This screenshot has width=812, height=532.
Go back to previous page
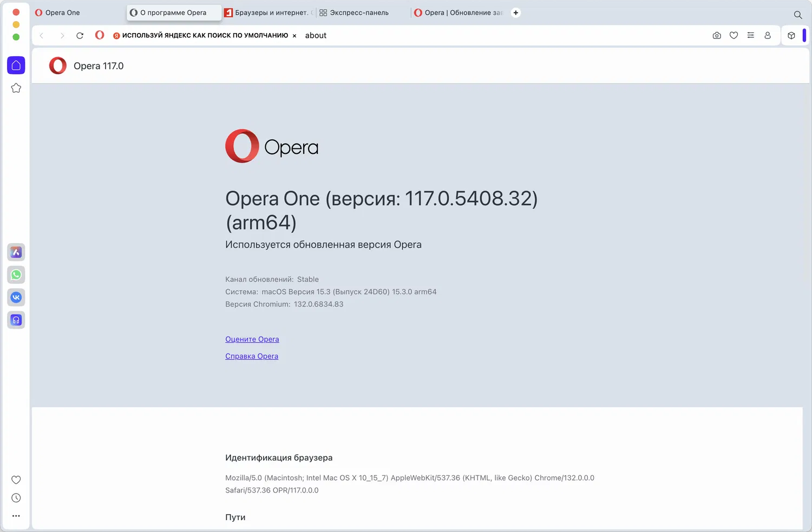[42, 36]
